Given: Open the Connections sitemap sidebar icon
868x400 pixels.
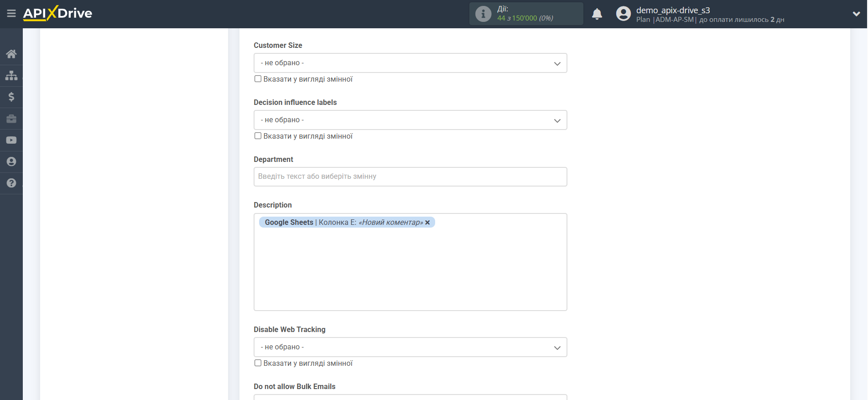Looking at the screenshot, I should [11, 75].
